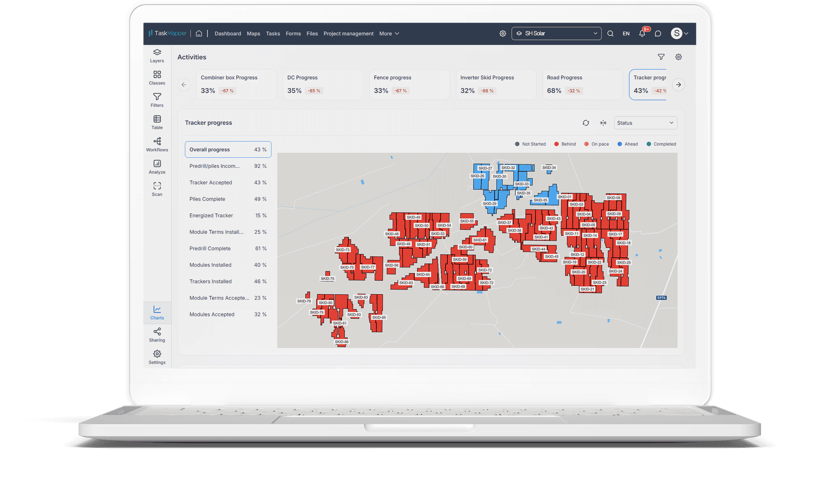This screenshot has width=828, height=504.
Task: Toggle Not Started legend entry
Action: (530, 144)
